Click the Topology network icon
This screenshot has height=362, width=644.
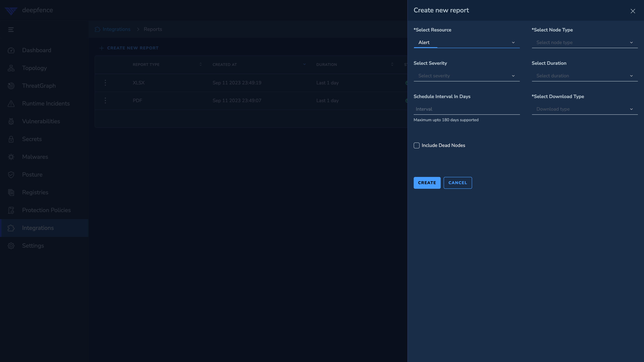pyautogui.click(x=11, y=68)
